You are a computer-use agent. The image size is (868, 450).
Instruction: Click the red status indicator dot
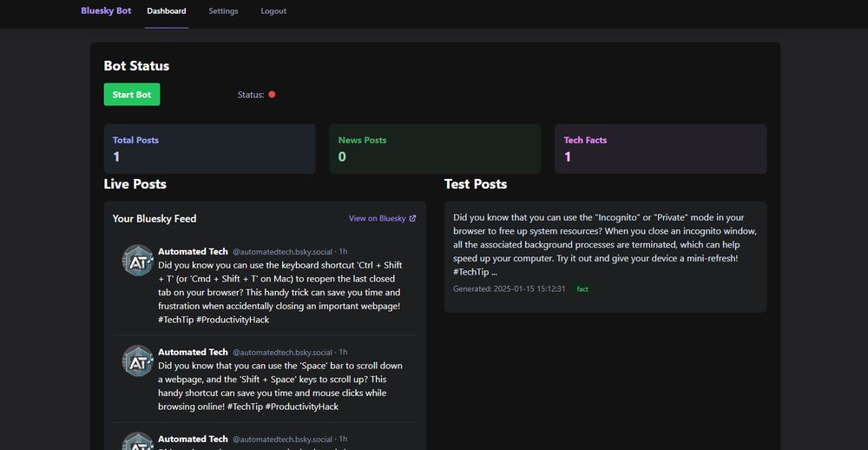tap(272, 94)
